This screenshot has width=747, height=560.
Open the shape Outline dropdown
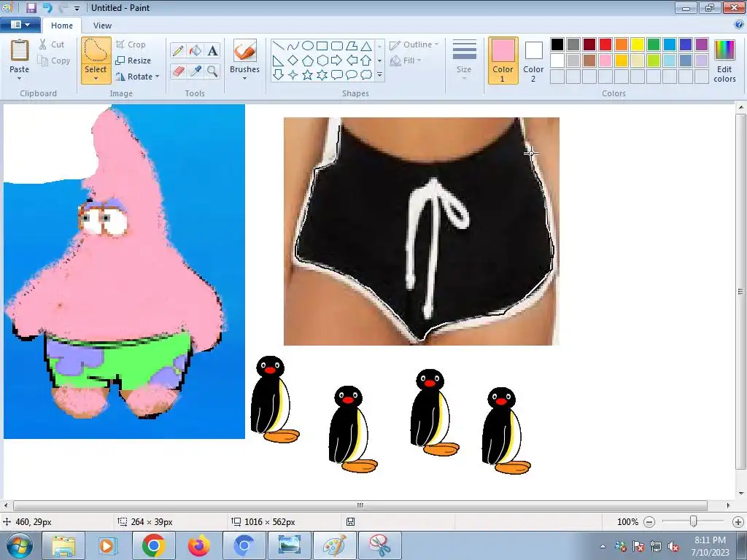(414, 44)
